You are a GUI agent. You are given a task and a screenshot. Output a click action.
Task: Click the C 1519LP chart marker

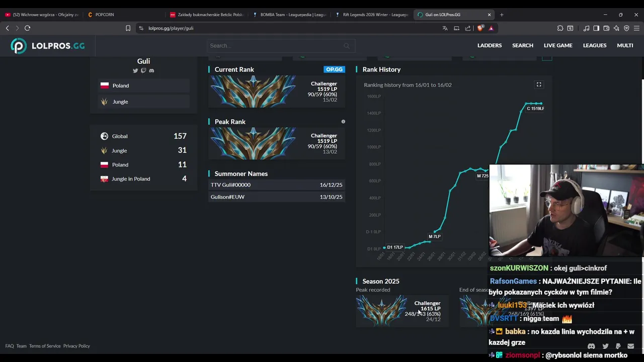tap(535, 109)
